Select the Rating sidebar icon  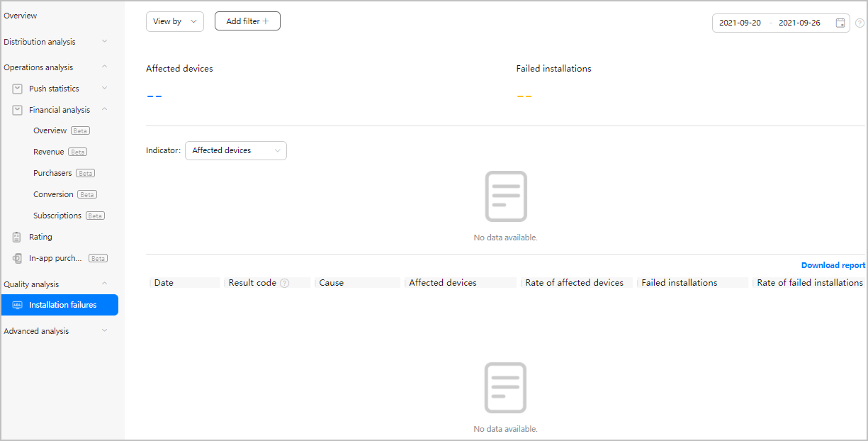pos(16,236)
